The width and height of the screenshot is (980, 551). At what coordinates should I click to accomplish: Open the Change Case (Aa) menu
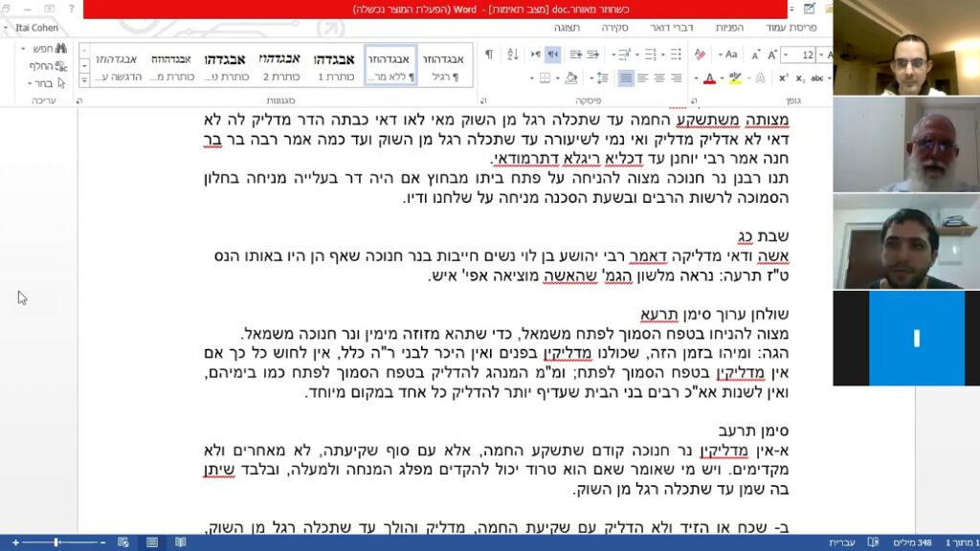pyautogui.click(x=728, y=55)
